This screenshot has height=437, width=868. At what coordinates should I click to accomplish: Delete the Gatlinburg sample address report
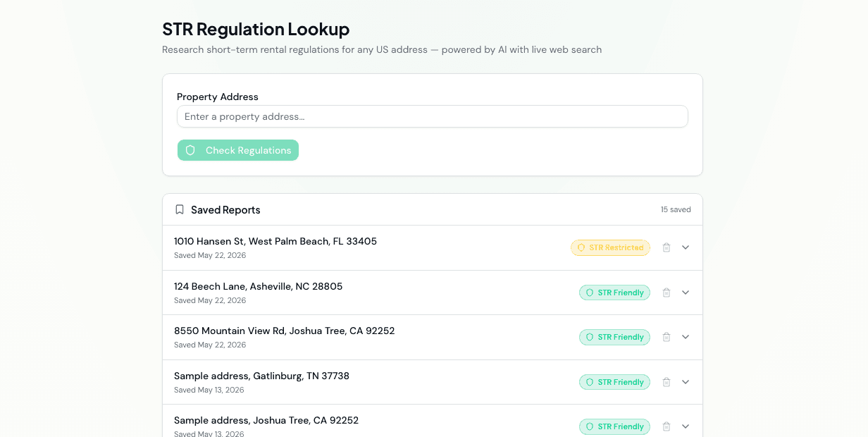tap(666, 382)
